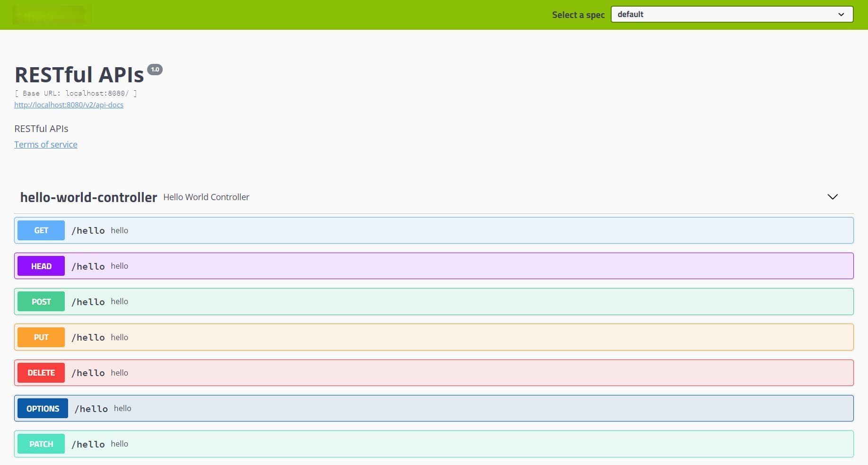Click the GET method badge
This screenshot has width=868, height=465.
click(x=41, y=230)
